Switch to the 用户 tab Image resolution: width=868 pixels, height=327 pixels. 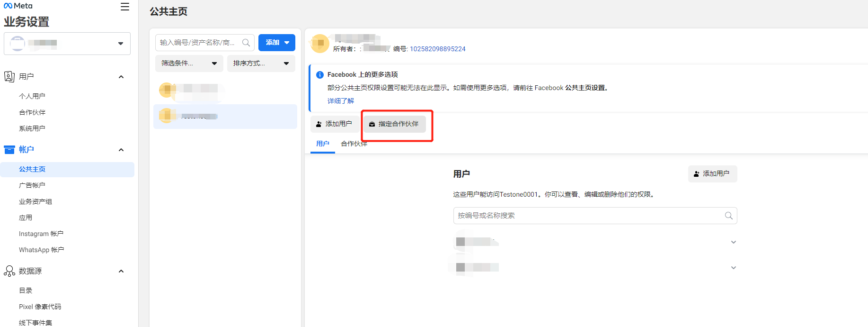[323, 144]
